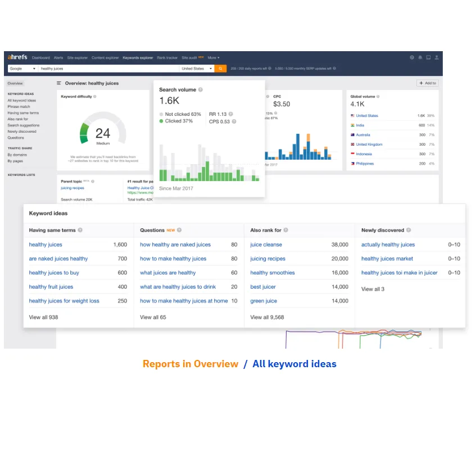Open the Dashboard menu item
476x451 pixels.
click(40, 58)
